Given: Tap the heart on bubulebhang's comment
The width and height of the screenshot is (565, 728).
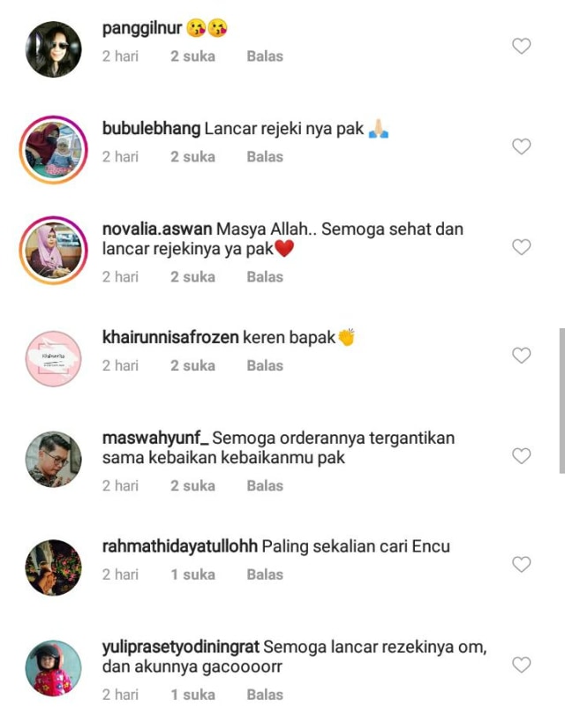Looking at the screenshot, I should pos(522,146).
